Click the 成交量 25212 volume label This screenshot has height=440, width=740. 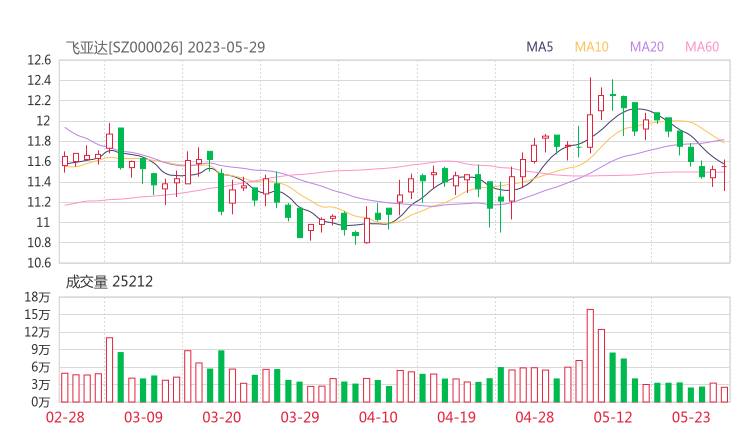[109, 282]
